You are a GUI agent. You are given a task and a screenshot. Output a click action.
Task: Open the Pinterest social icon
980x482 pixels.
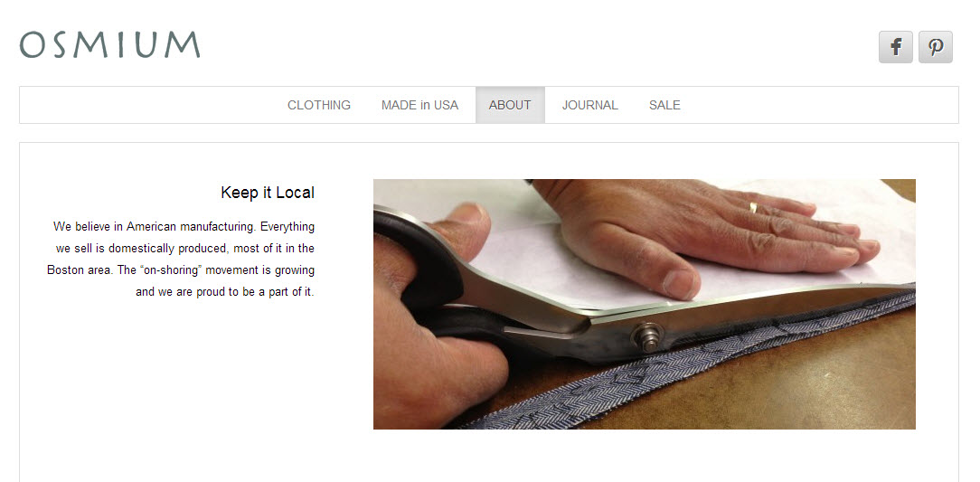point(936,47)
